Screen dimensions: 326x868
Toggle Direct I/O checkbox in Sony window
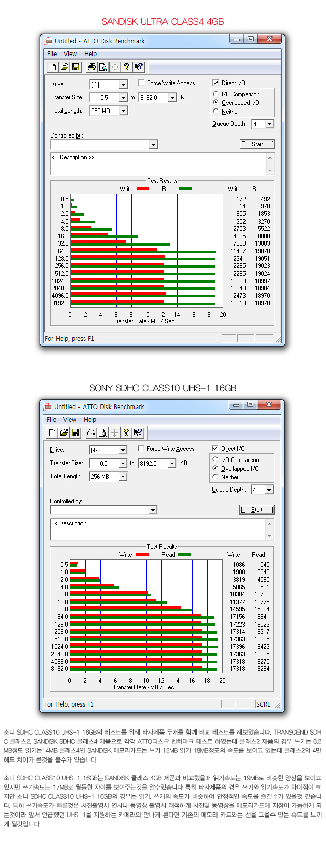click(215, 448)
